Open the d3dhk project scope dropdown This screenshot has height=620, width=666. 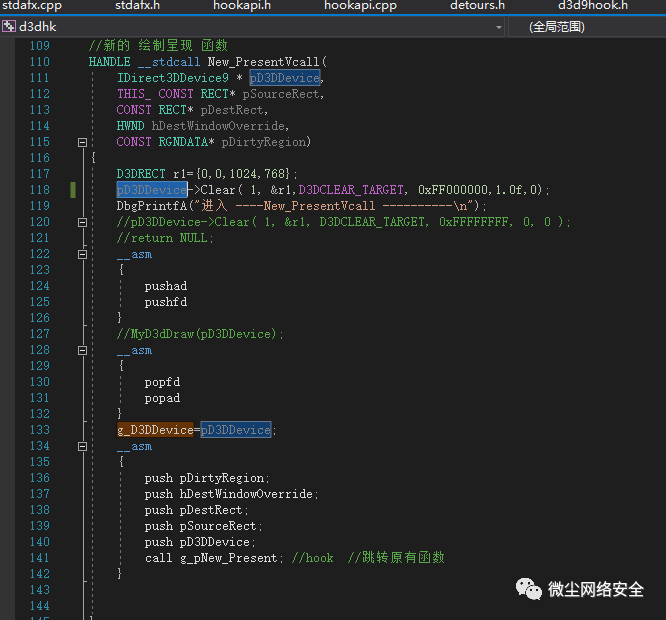click(499, 27)
